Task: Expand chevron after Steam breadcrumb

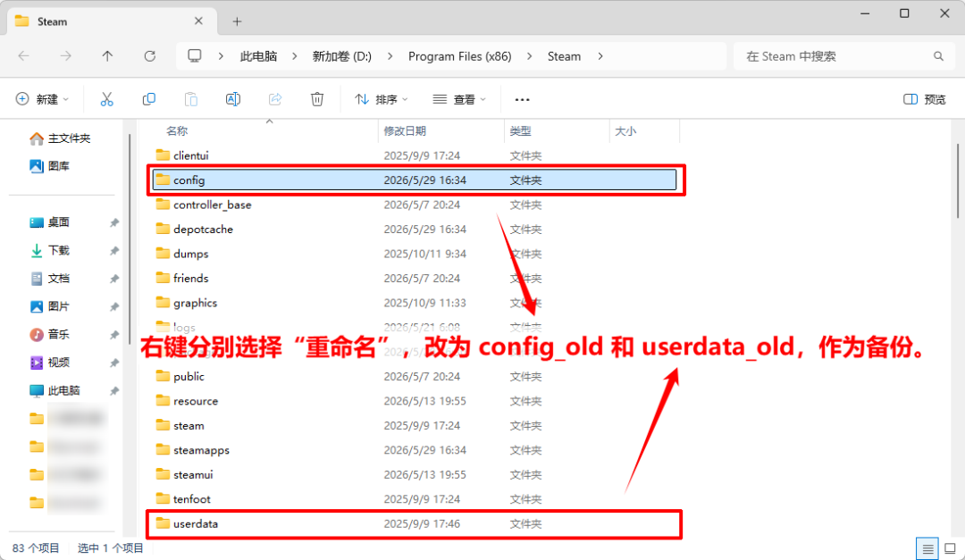Action: (x=600, y=56)
